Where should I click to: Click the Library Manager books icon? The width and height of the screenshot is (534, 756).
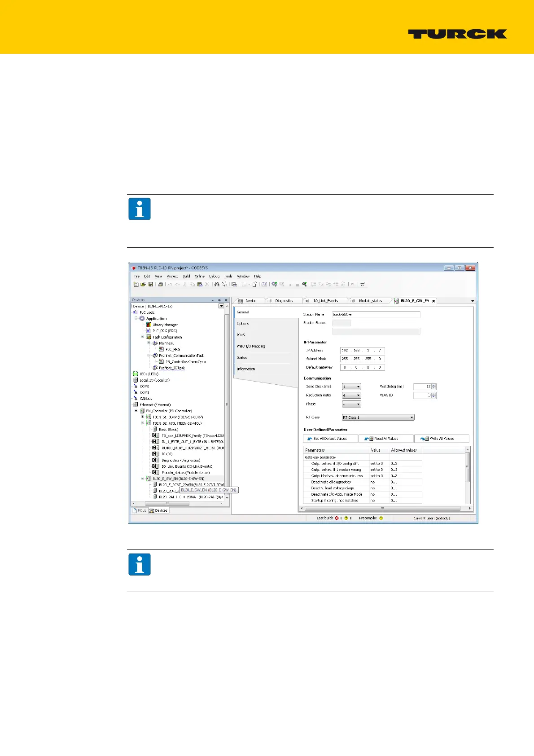(149, 325)
